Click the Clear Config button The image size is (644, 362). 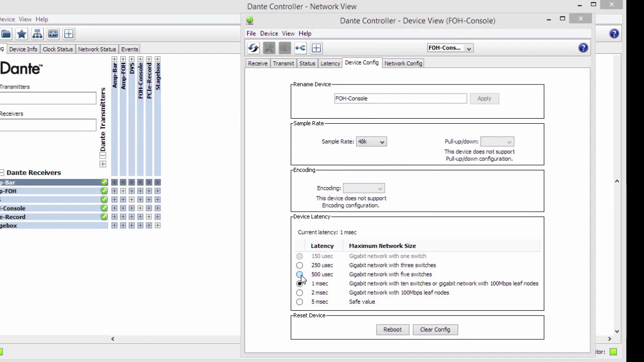(x=435, y=329)
